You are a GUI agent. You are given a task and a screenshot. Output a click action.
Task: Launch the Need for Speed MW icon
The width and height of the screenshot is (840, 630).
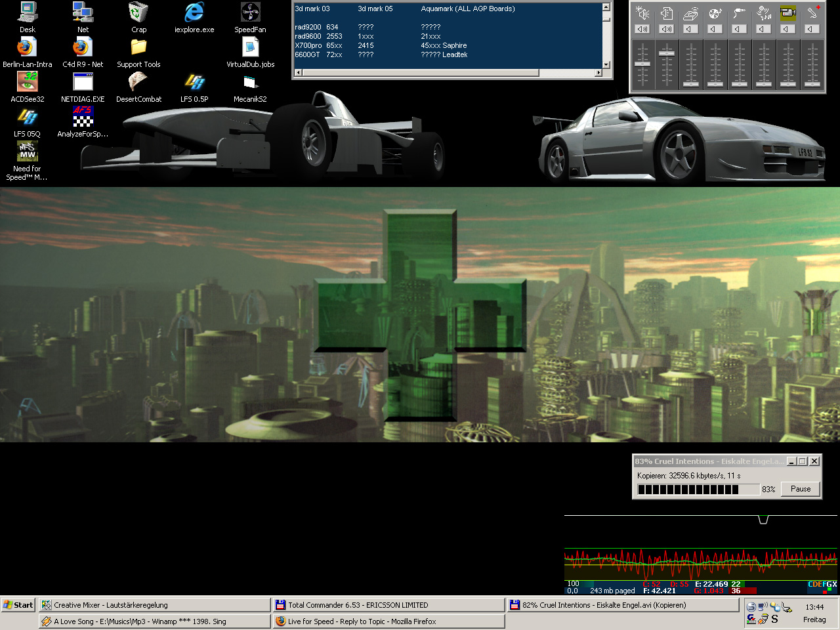click(28, 161)
